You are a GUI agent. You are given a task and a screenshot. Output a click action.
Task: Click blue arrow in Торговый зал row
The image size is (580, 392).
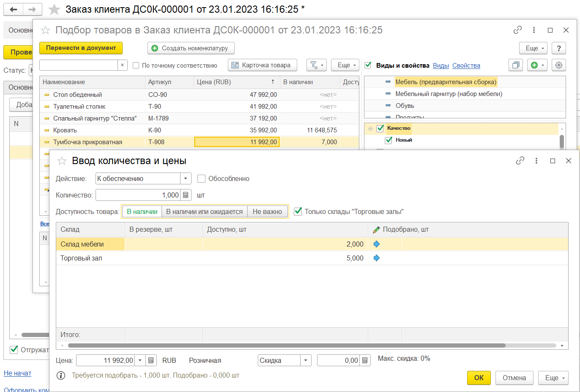click(377, 258)
